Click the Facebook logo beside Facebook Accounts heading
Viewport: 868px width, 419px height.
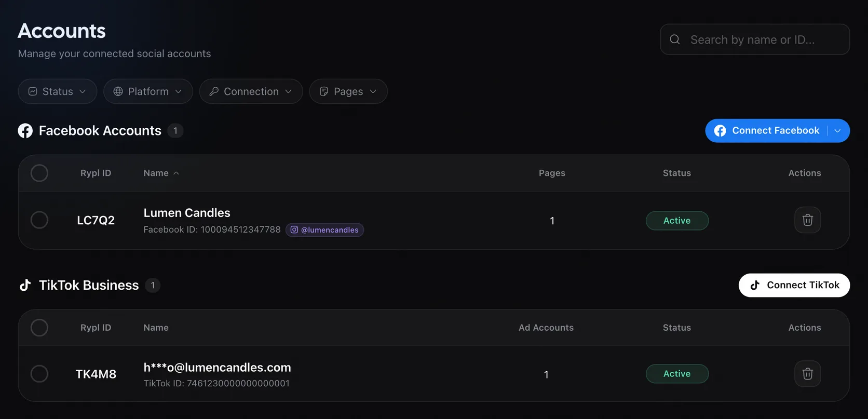pos(25,131)
